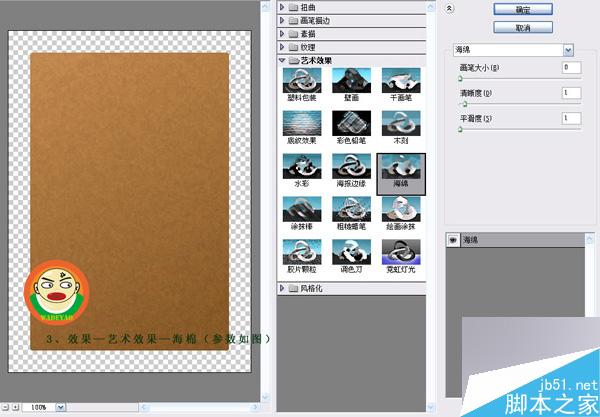
Task: Click filter list scrollbar up arrow
Action: (x=431, y=7)
